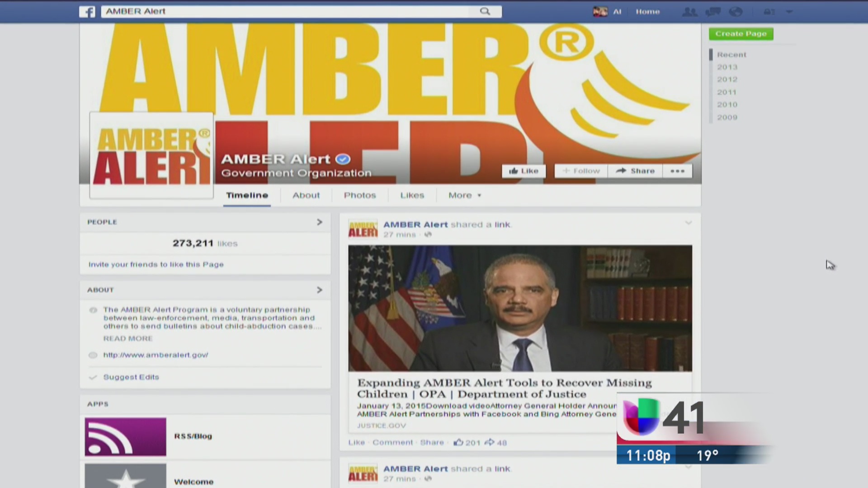Open the notifications globe icon
The width and height of the screenshot is (868, 488).
tap(736, 12)
